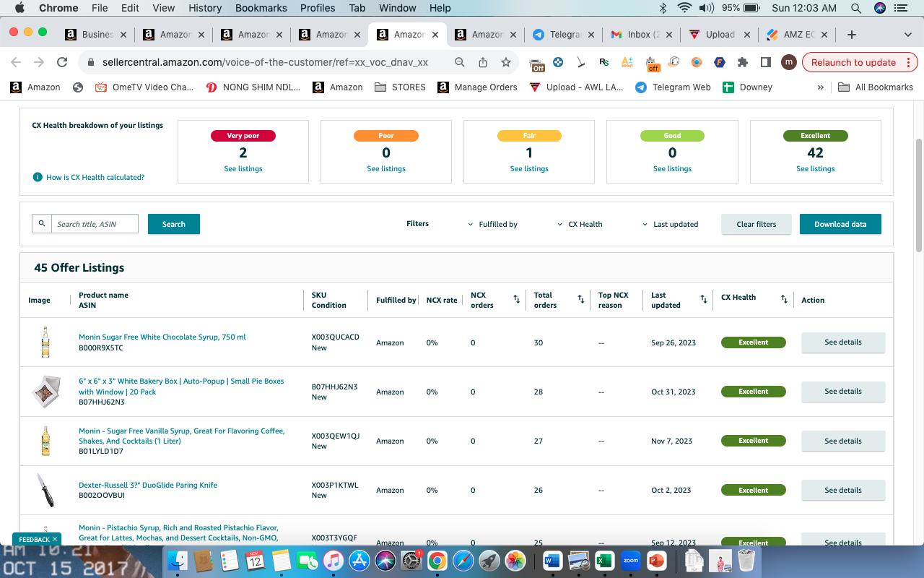Sort table by CX Health column
The height and width of the screenshot is (578, 924).
(x=784, y=299)
